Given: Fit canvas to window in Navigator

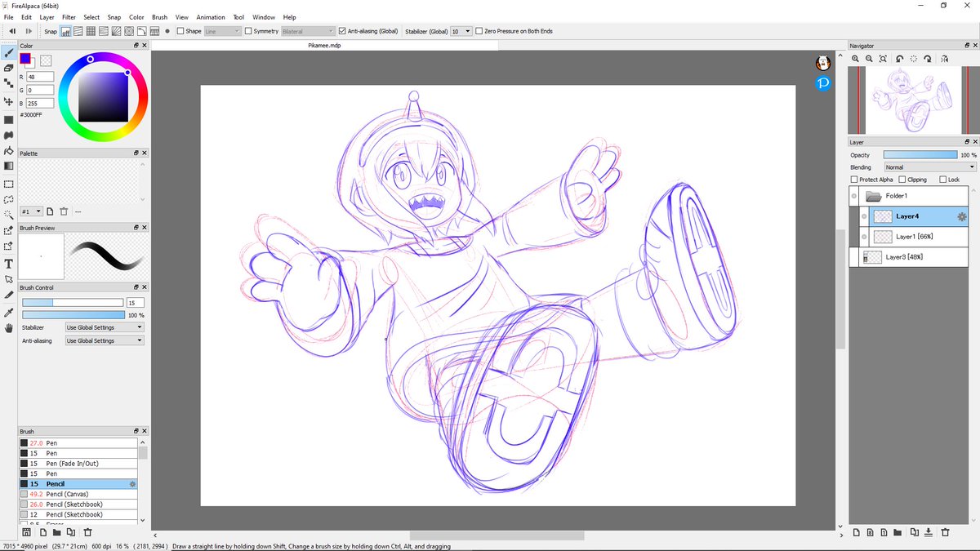Looking at the screenshot, I should tap(884, 59).
